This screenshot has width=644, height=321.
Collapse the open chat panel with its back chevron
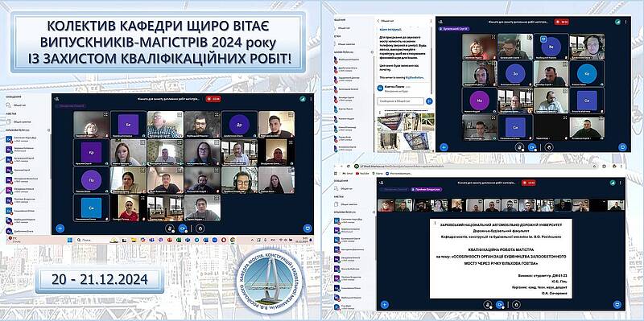tap(378, 21)
